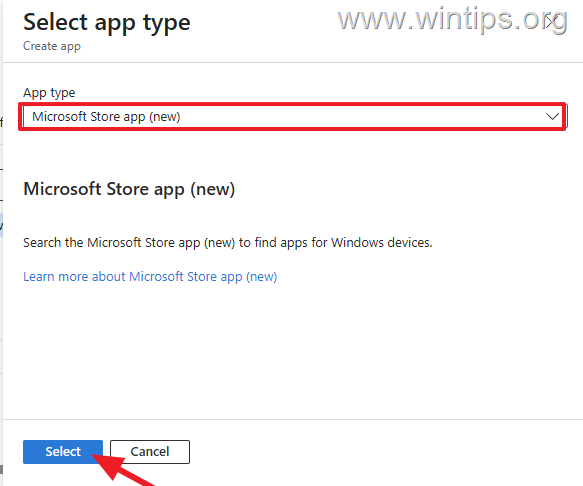Click the red arrow pointing at Select
This screenshot has height=486, width=583.
pyautogui.click(x=123, y=469)
